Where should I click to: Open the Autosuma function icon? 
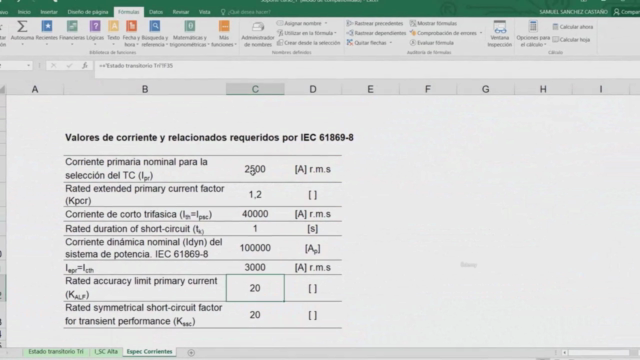click(x=22, y=32)
